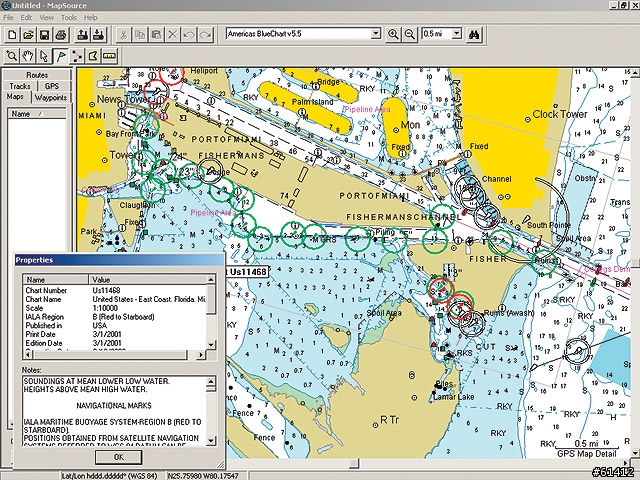Open the Edit menu
The height and width of the screenshot is (480, 640).
coord(26,18)
